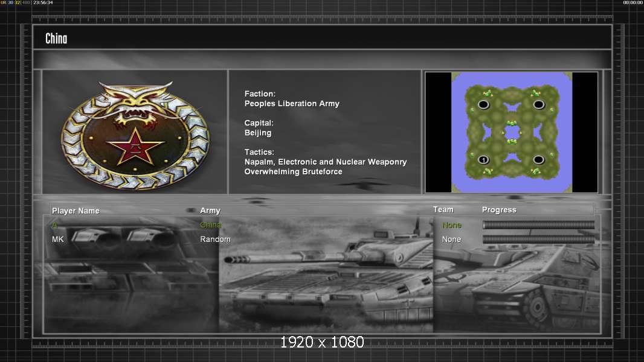Click the 'China' title at the top
This screenshot has width=644, height=362.
(56, 39)
